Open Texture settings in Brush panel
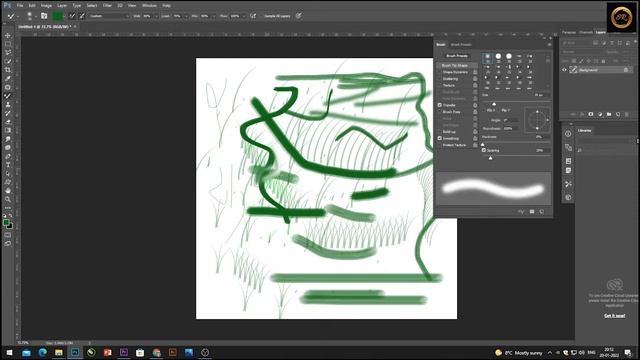 [x=449, y=85]
